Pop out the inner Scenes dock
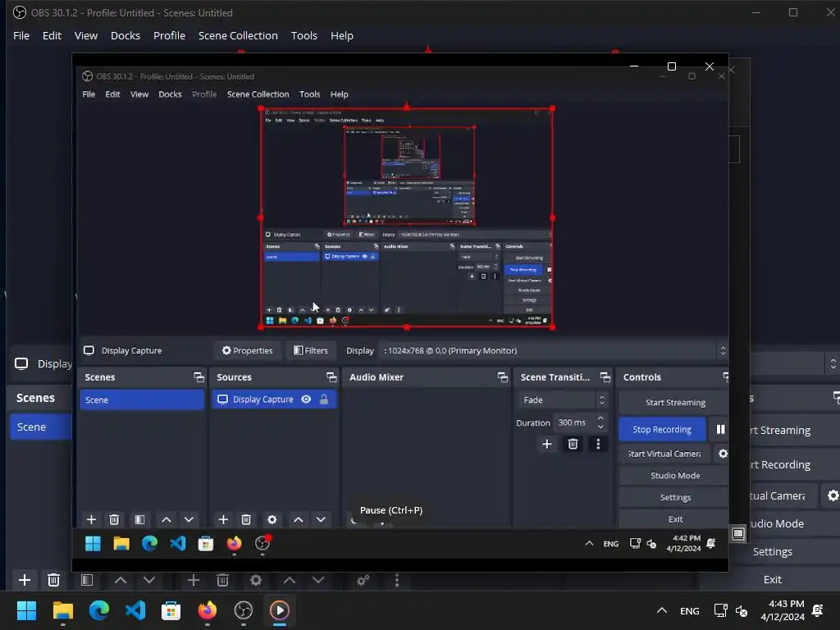This screenshot has height=630, width=840. (199, 377)
